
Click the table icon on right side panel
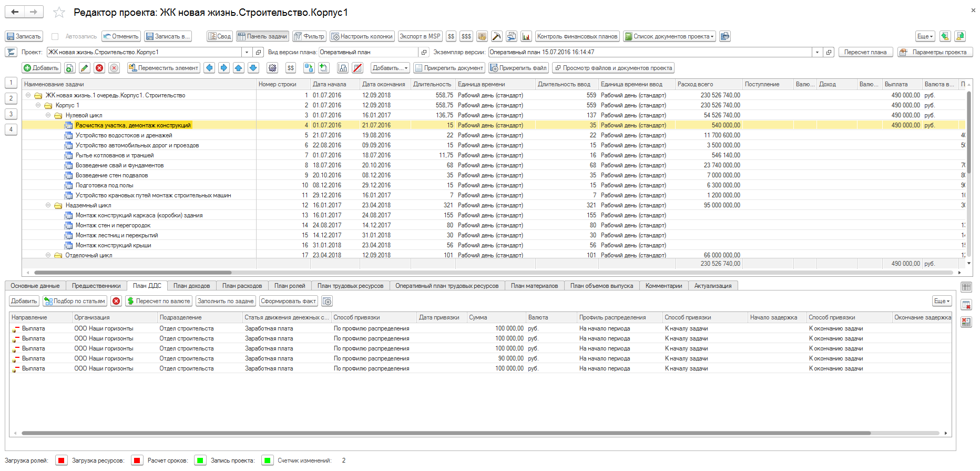[x=966, y=287]
